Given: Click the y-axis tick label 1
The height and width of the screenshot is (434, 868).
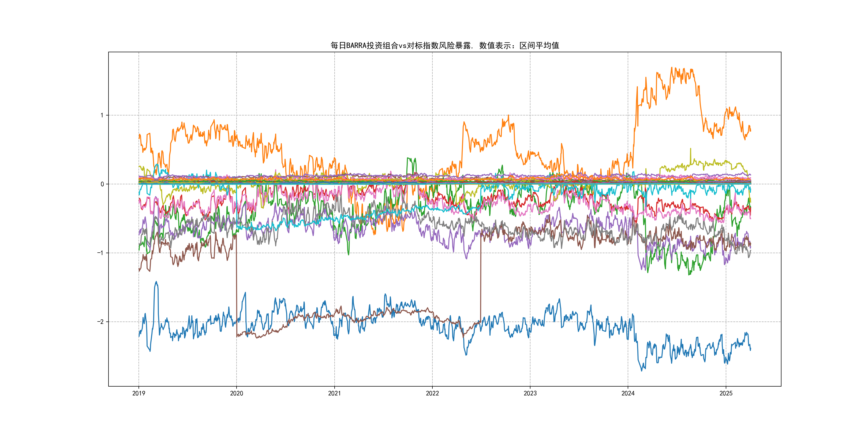Looking at the screenshot, I should coord(102,115).
